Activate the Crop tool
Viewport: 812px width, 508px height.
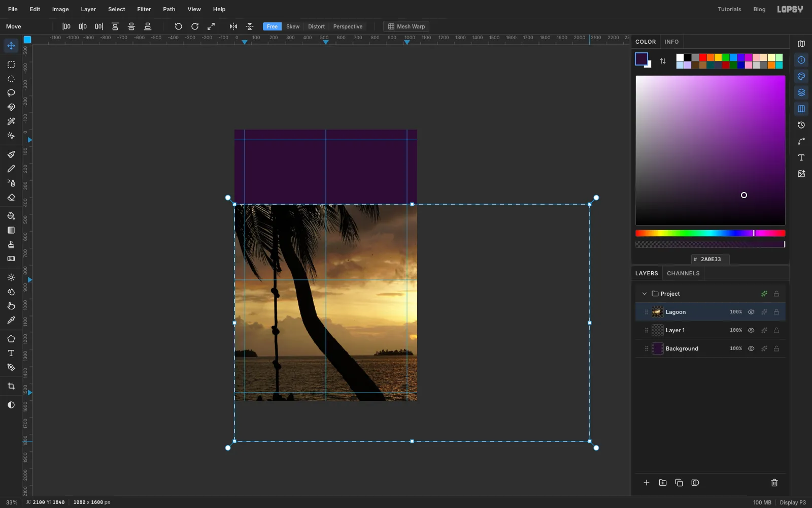click(11, 386)
